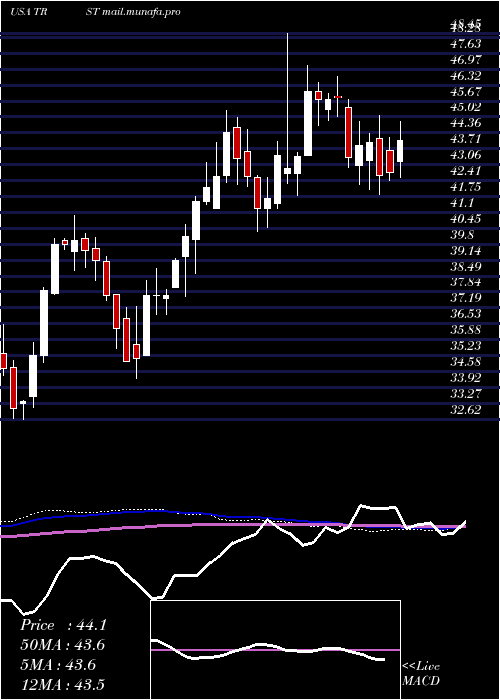Click the price label 33.92
The width and height of the screenshot is (500, 700).
[x=466, y=377]
